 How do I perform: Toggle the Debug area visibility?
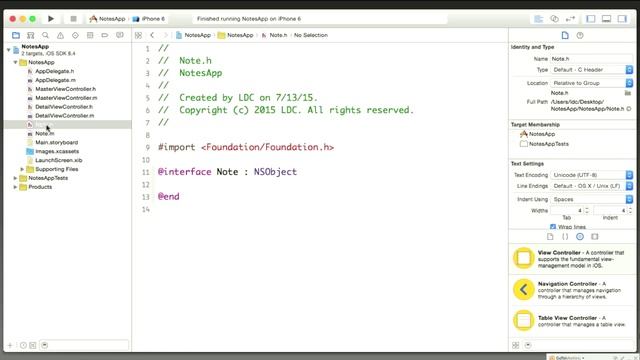coord(607,19)
